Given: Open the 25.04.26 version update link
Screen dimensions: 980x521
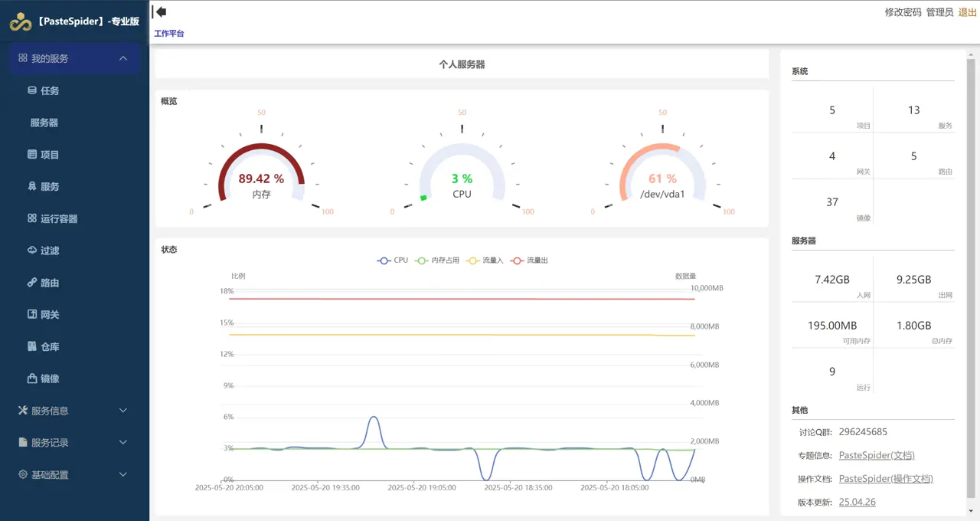Looking at the screenshot, I should pos(857,503).
